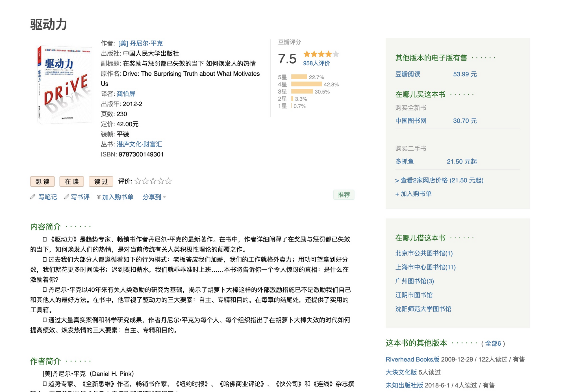The width and height of the screenshot is (565, 392).
Task: Click the 4星 rating distribution bar
Action: [x=307, y=84]
